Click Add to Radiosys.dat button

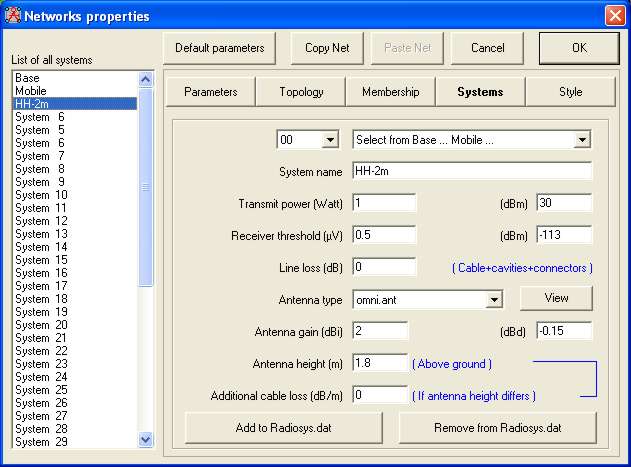tap(284, 428)
